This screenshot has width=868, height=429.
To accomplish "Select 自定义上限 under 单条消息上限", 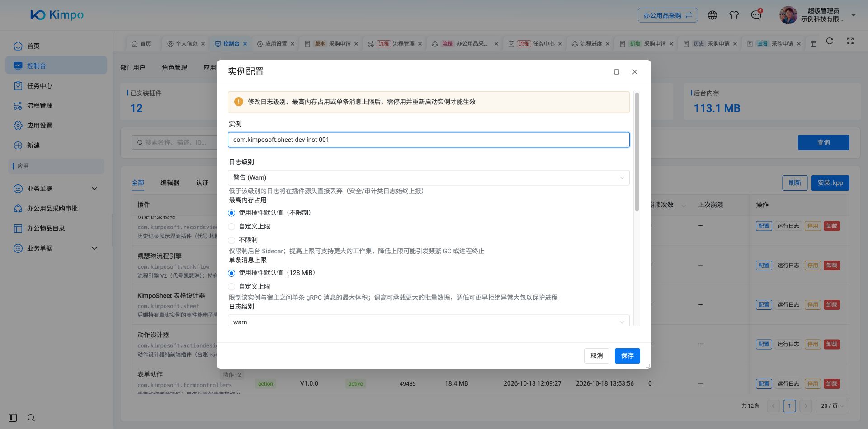I will tap(231, 287).
